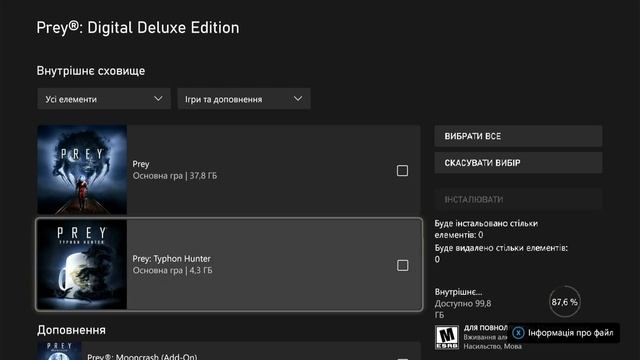Image resolution: width=640 pixels, height=360 pixels.
Task: Click the 'ІНСТАЛЮВАТИ' button
Action: [x=518, y=199]
